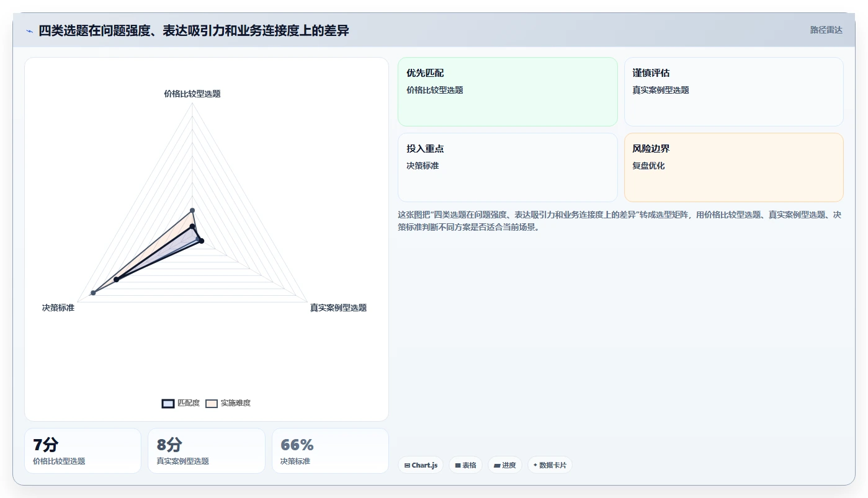Click the 表格 tag
The image size is (868, 498).
465,465
